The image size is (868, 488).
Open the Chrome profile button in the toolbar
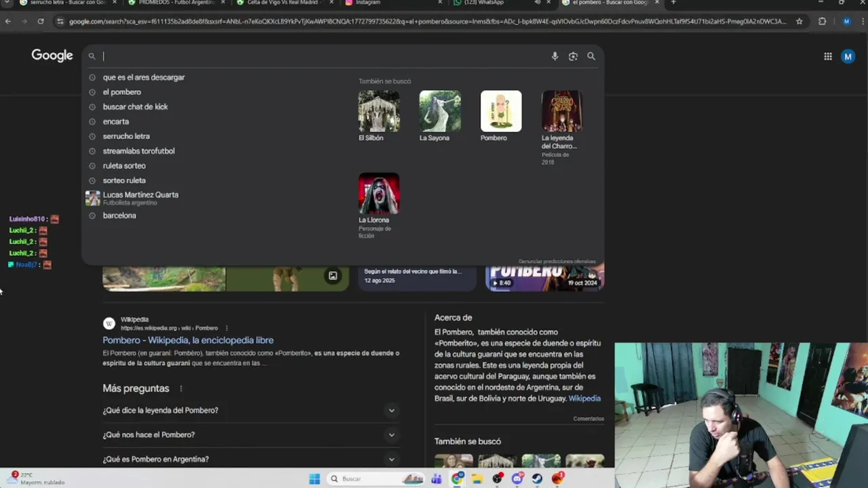tap(846, 21)
